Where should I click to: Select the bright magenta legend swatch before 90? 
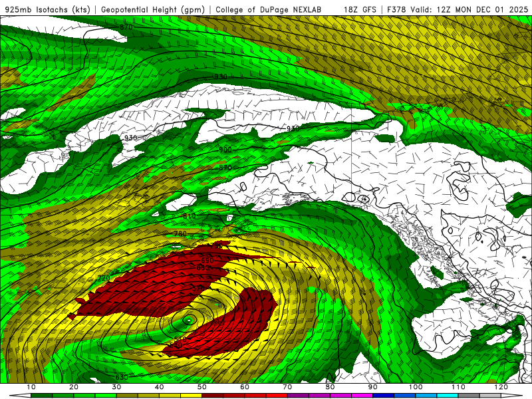pyautogui.click(x=362, y=396)
